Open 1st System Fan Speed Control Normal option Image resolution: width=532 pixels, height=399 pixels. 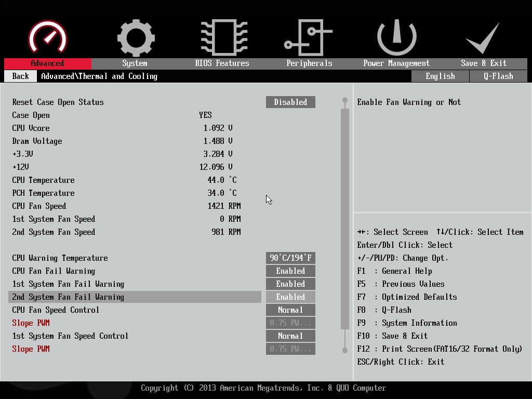coord(290,336)
